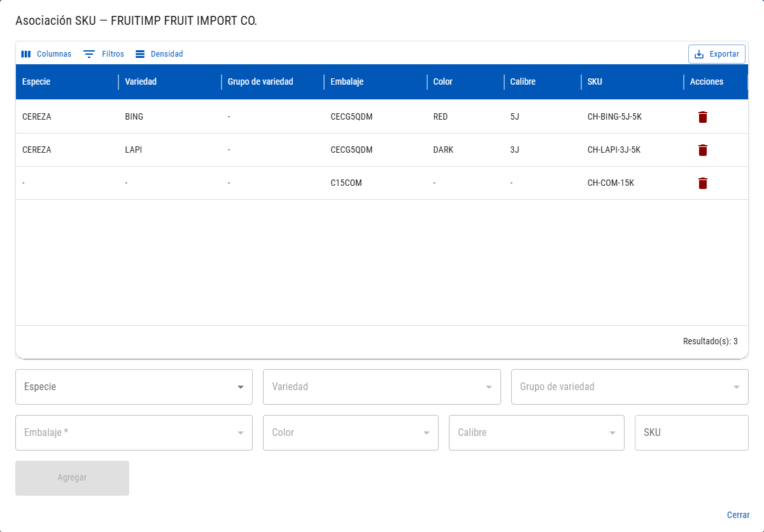764x532 pixels.
Task: Expand the Color dropdown field
Action: 351,433
